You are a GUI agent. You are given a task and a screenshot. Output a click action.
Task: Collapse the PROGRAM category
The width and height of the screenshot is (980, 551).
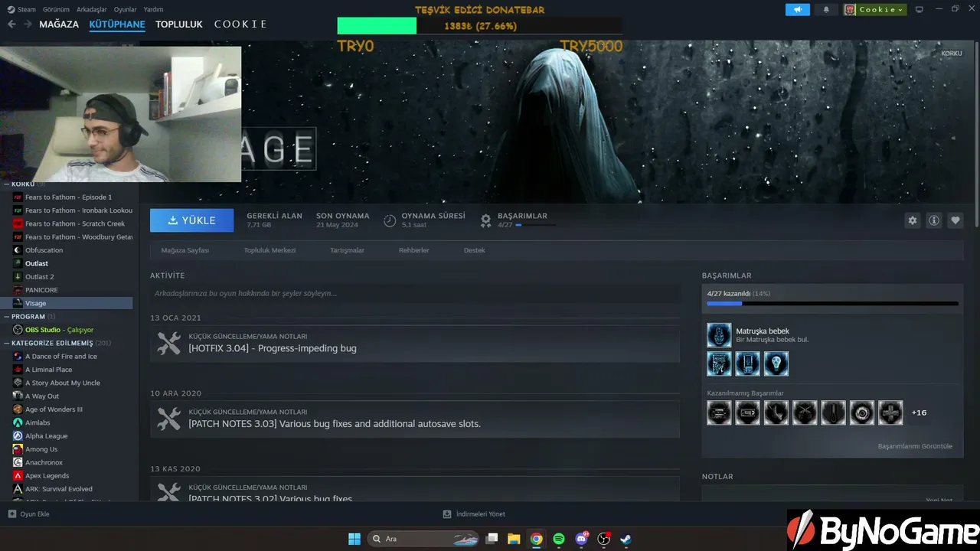pos(28,316)
